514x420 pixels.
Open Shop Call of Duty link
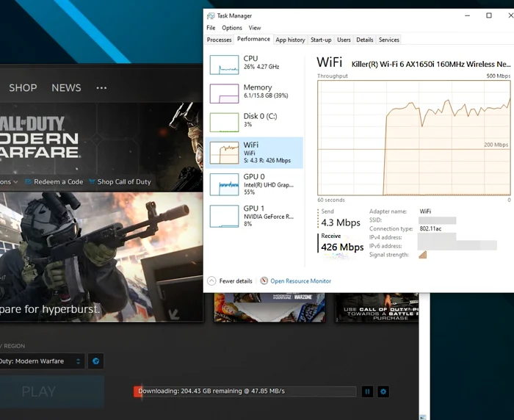124,181
